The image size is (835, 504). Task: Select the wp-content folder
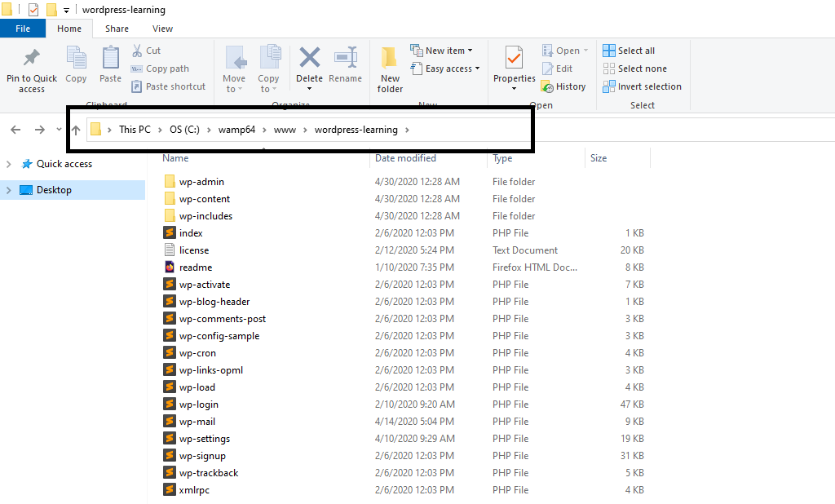[205, 199]
